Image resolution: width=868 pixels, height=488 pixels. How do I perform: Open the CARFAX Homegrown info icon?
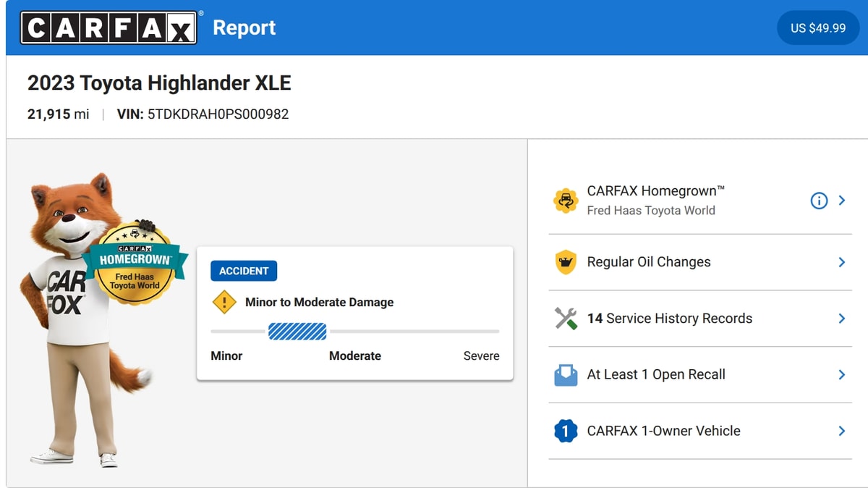click(819, 201)
